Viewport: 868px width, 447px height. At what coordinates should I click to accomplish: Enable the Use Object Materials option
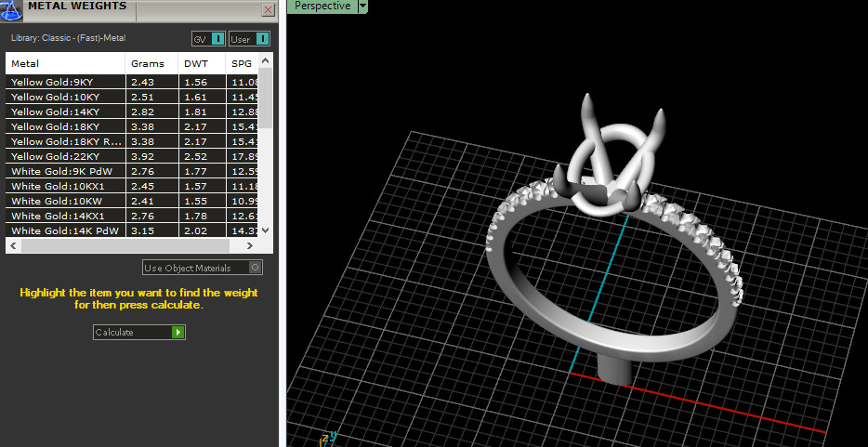click(203, 268)
